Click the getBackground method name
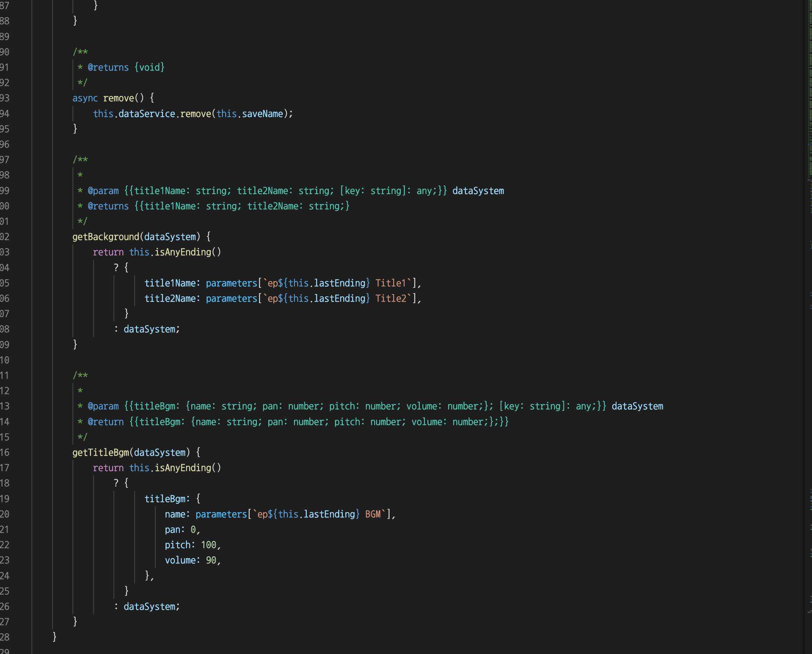The width and height of the screenshot is (812, 654). tap(106, 237)
